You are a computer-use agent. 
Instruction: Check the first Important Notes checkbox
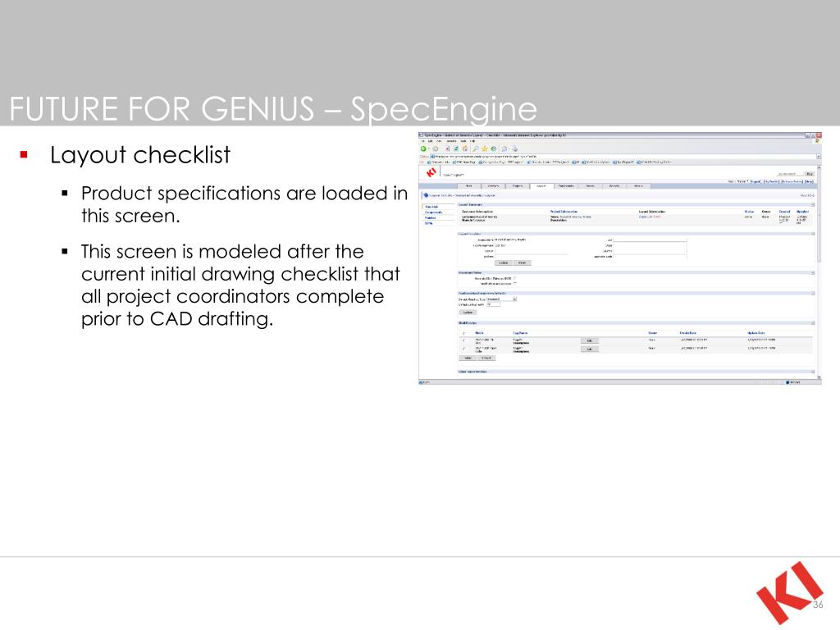pos(515,278)
